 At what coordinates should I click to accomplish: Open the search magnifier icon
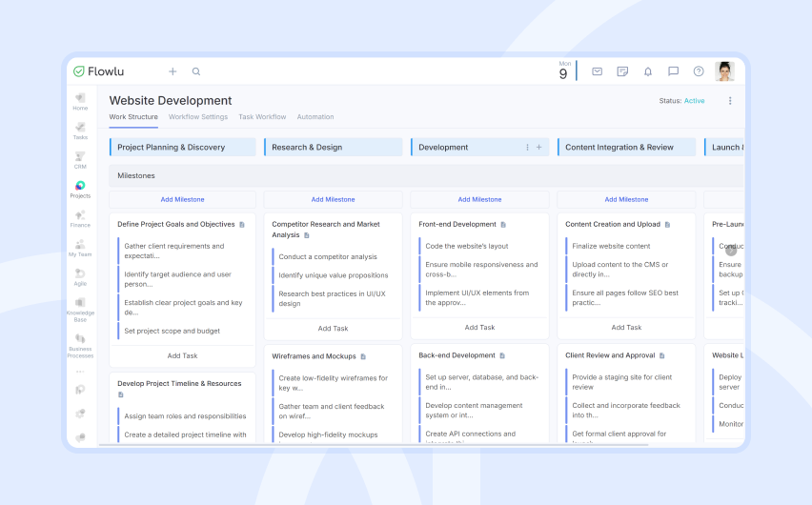(x=196, y=71)
